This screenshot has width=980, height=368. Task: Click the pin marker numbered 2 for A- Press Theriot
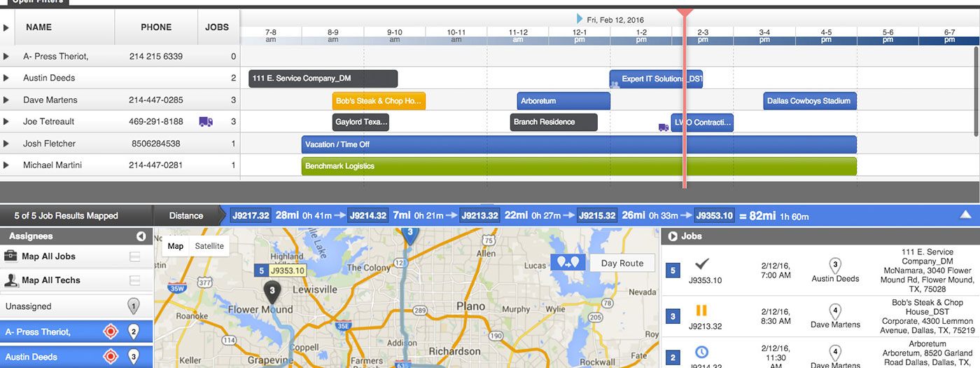coord(134,332)
